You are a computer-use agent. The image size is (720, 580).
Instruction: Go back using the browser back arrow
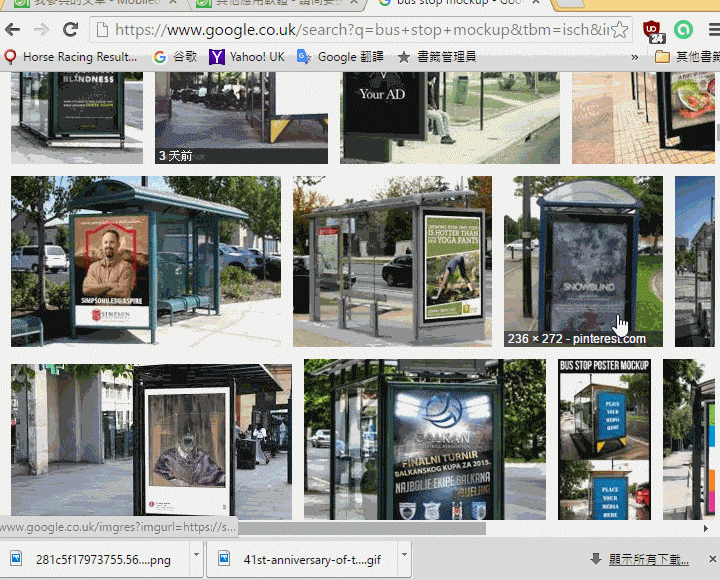(x=12, y=30)
